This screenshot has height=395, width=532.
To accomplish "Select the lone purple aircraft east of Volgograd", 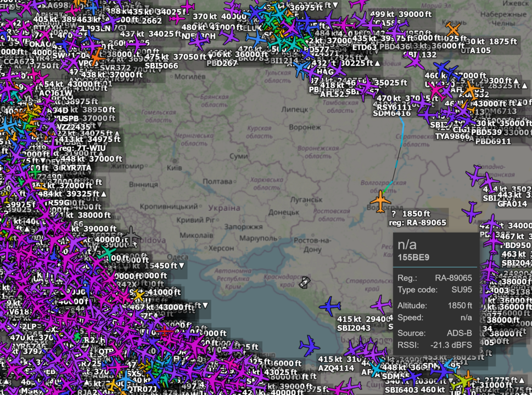I will click(x=471, y=212).
